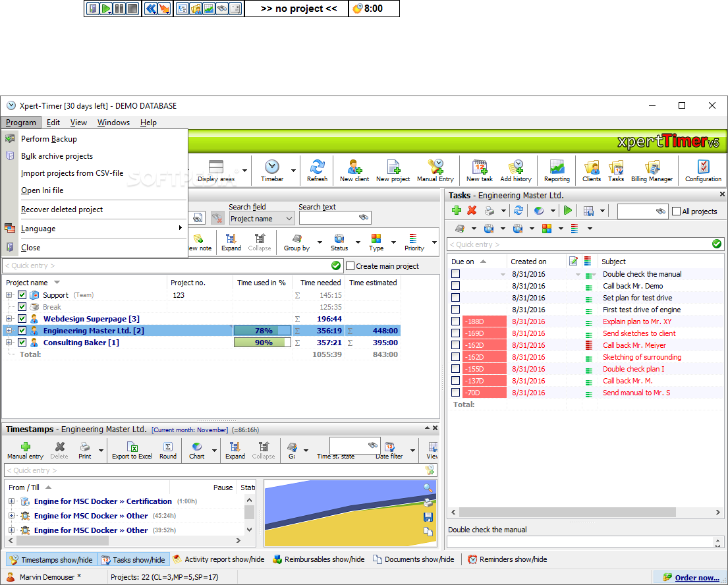Click the Timebar icon
This screenshot has height=585, width=728.
272,171
